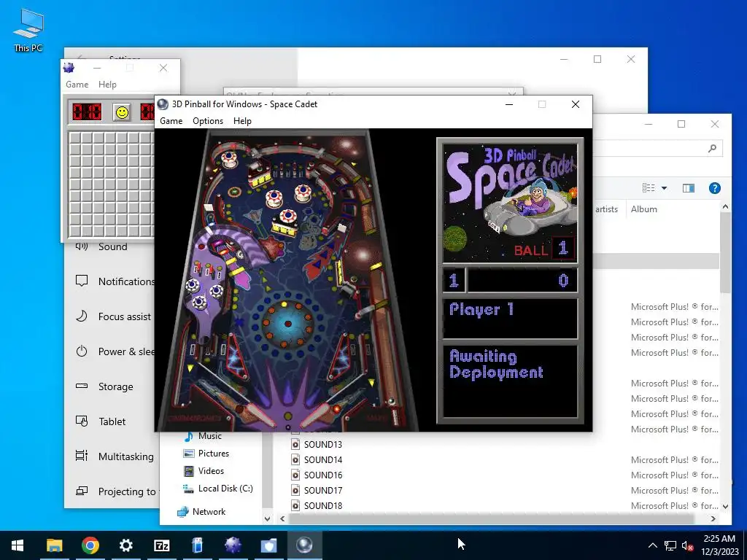Open File Explorer from the taskbar

54,545
